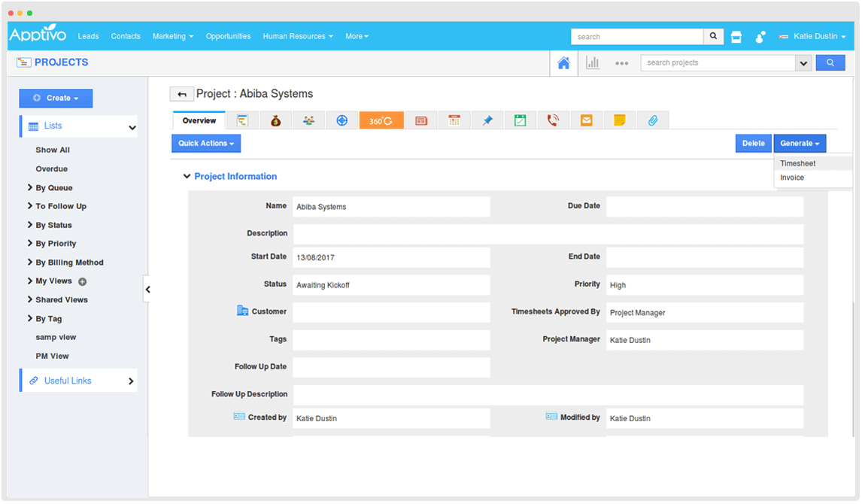Open the Quick Actions dropdown
This screenshot has height=504, width=865.
point(206,144)
